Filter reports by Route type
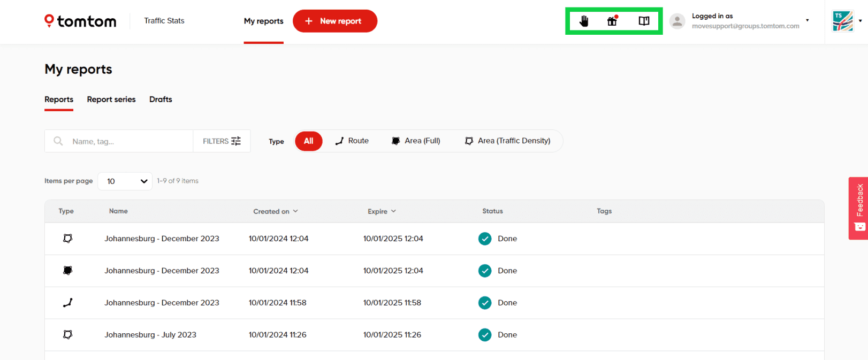Viewport: 868px width, 360px height. point(352,141)
